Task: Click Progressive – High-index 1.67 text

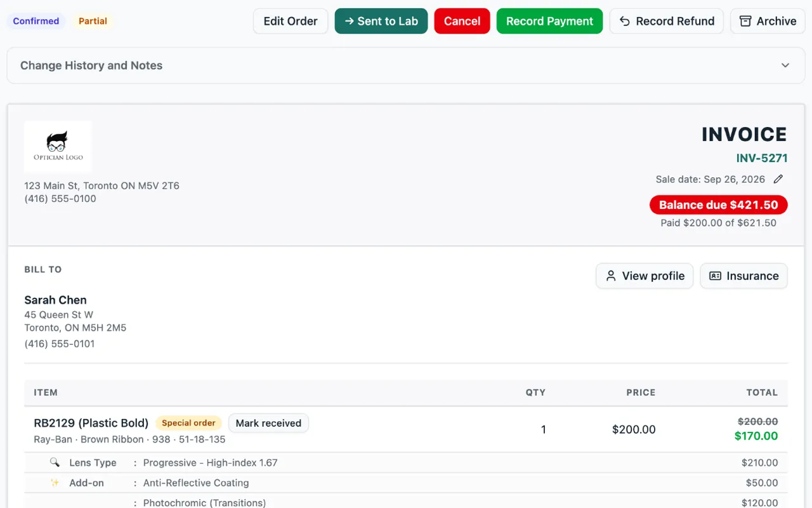Action: 210,463
